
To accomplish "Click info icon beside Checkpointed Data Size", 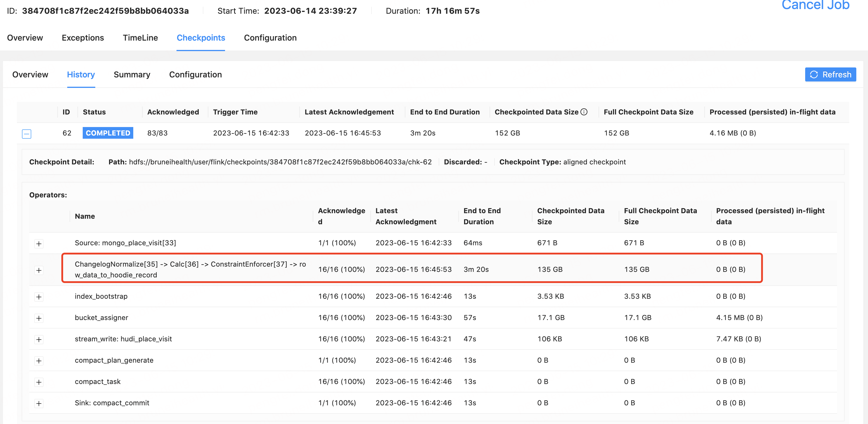I will [584, 112].
